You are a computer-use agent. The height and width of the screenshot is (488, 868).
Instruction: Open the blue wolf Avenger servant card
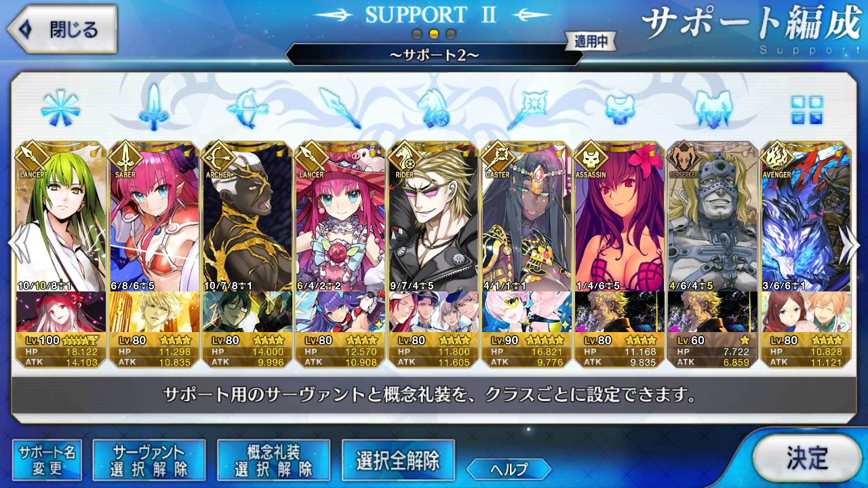tap(806, 254)
